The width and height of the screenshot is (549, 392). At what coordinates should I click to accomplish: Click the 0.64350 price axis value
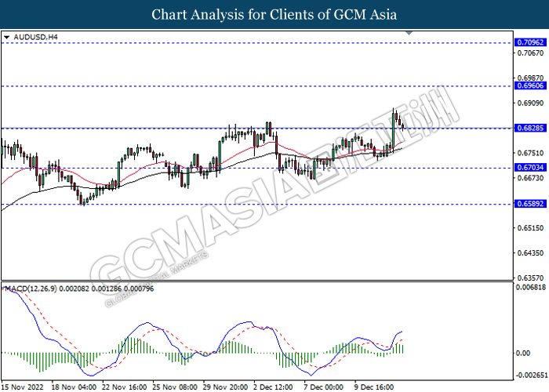[530, 252]
